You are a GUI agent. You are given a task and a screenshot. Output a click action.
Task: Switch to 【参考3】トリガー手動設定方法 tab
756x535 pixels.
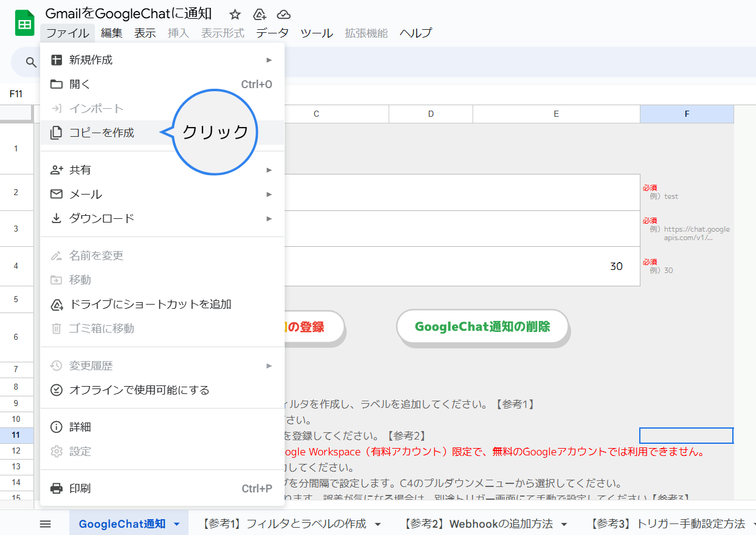click(667, 523)
